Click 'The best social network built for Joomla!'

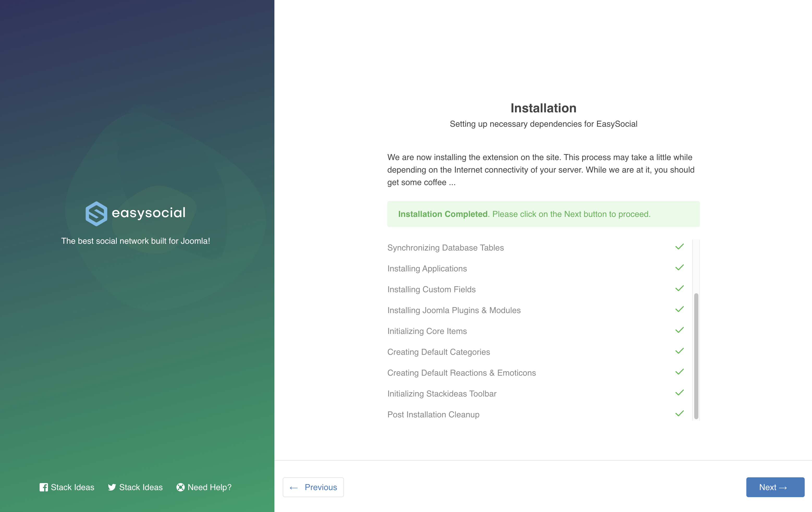(136, 241)
